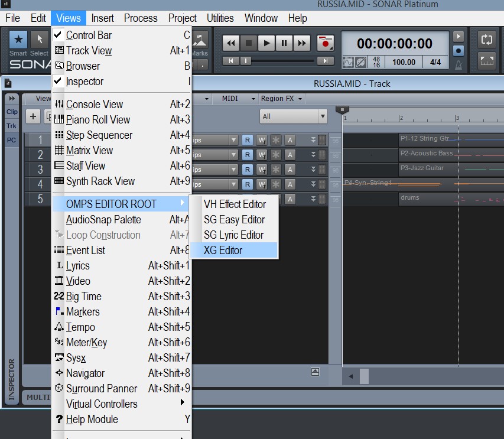Image resolution: width=504 pixels, height=439 pixels.
Task: Toggle Archive button on track 4
Action: (290, 184)
